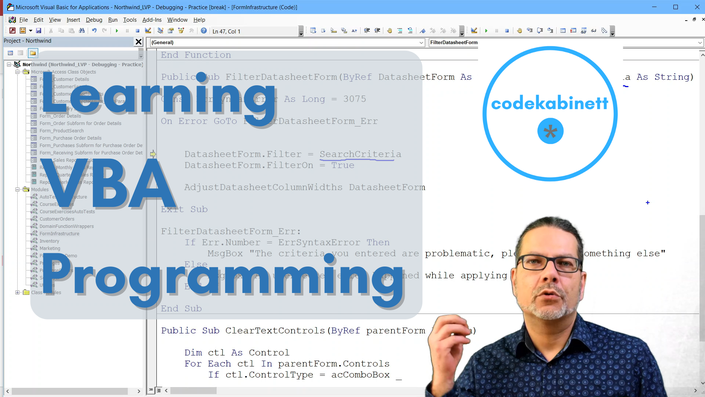Screen dimensions: 705x397
Task: Click the Undo arrow icon
Action: tap(94, 31)
